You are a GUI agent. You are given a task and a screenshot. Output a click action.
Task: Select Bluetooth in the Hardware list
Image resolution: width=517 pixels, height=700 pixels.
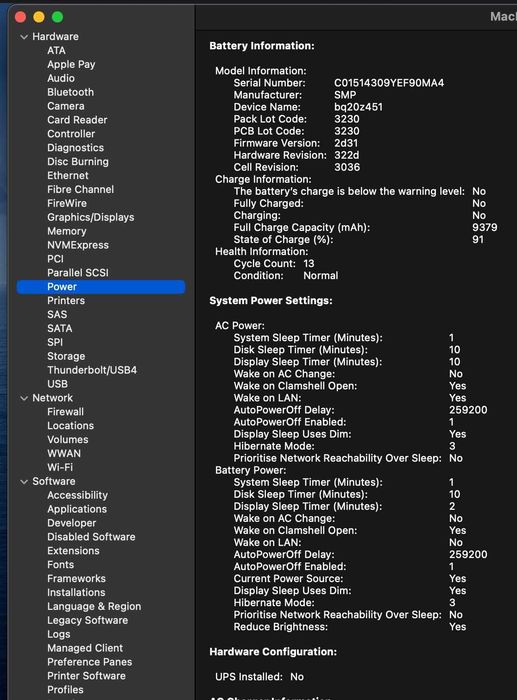tap(71, 92)
